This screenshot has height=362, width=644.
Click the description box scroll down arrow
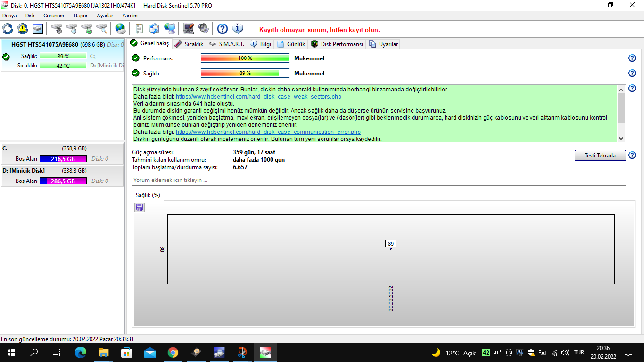(x=621, y=139)
